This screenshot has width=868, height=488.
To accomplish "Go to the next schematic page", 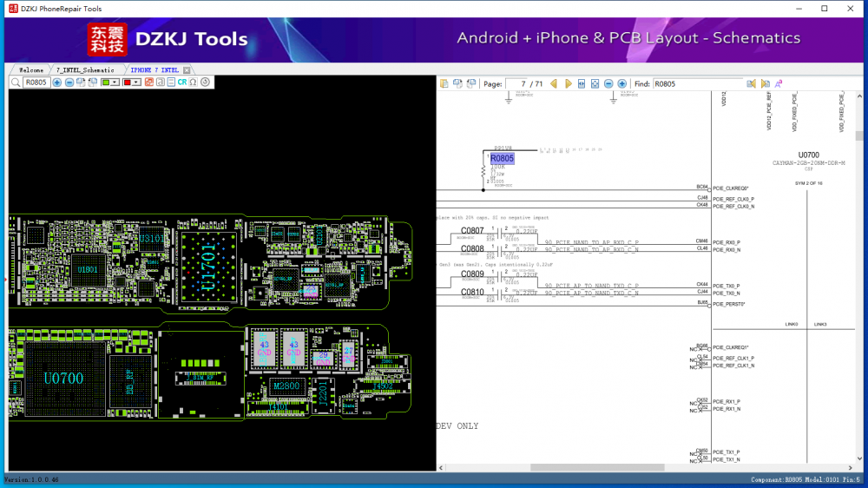I will pos(569,84).
